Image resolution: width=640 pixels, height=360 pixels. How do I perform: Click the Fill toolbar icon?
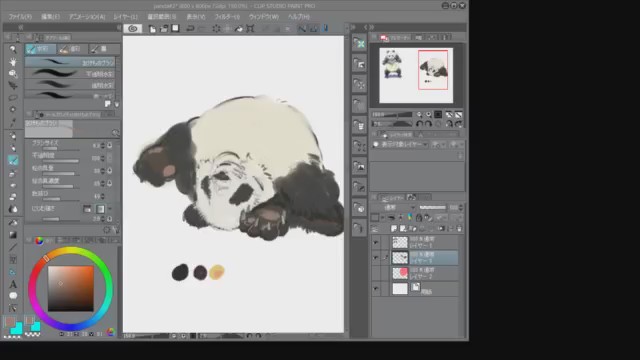[239, 29]
